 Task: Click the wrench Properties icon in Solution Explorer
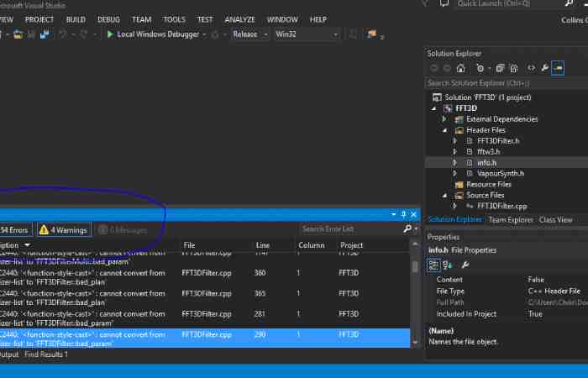(544, 68)
